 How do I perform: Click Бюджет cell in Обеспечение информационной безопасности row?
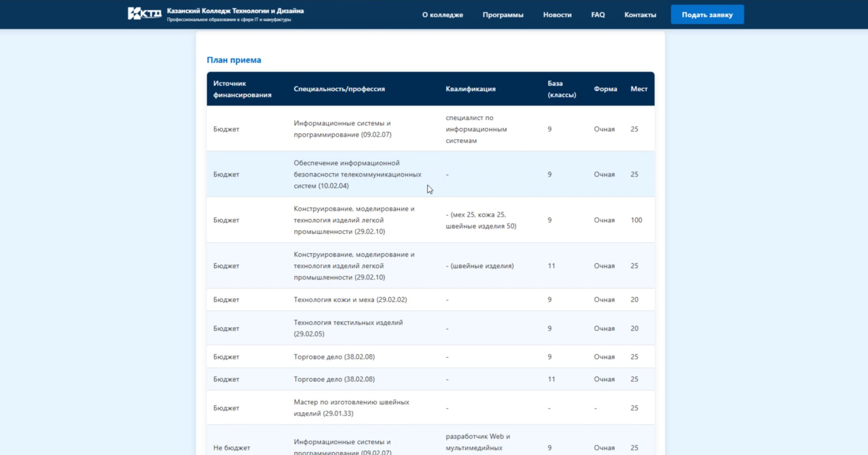[x=226, y=174]
